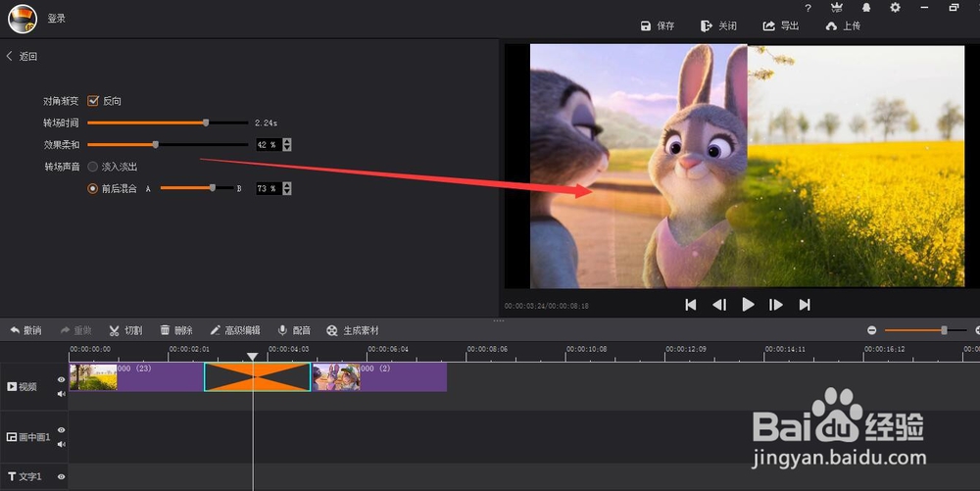Click 上传 to upload video
Image resolution: width=980 pixels, height=491 pixels.
tap(843, 25)
